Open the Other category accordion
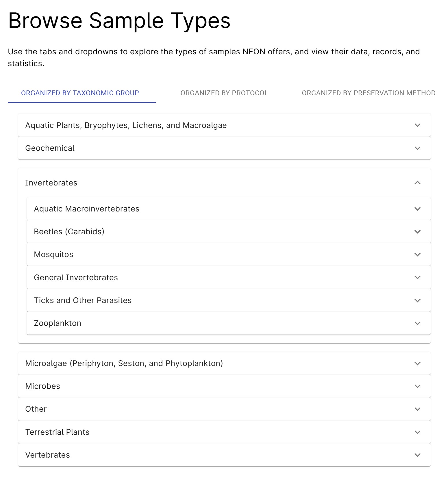The height and width of the screenshot is (481, 448). click(224, 409)
